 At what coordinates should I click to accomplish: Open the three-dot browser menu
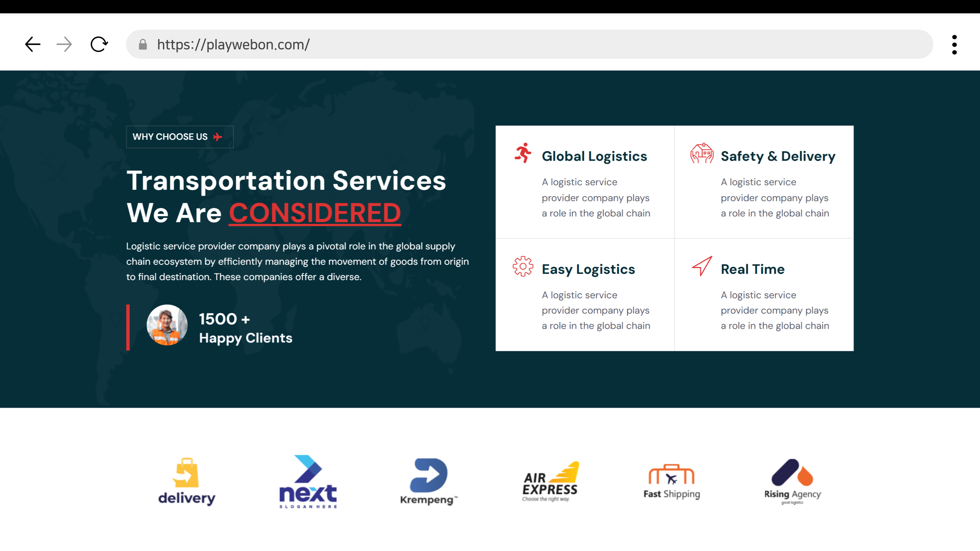pos(954,45)
